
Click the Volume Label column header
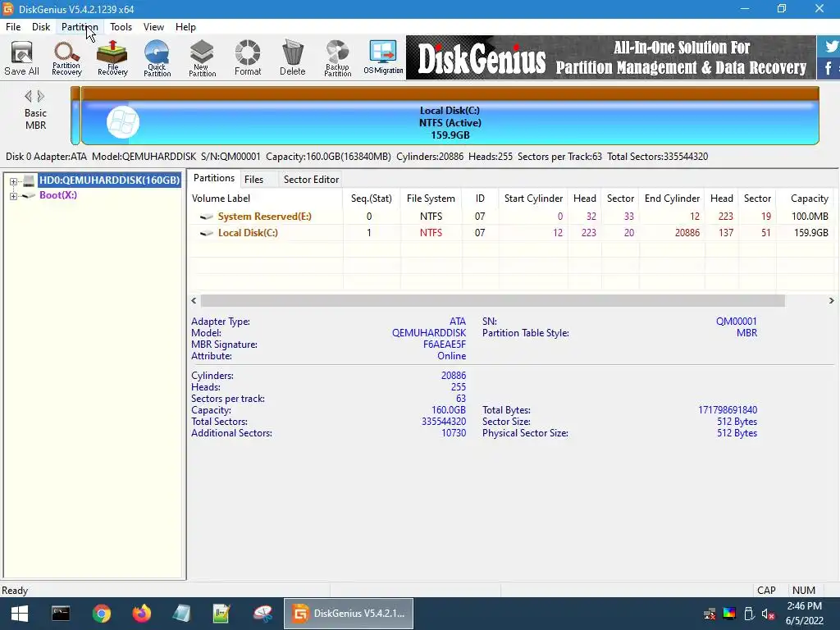(266, 199)
